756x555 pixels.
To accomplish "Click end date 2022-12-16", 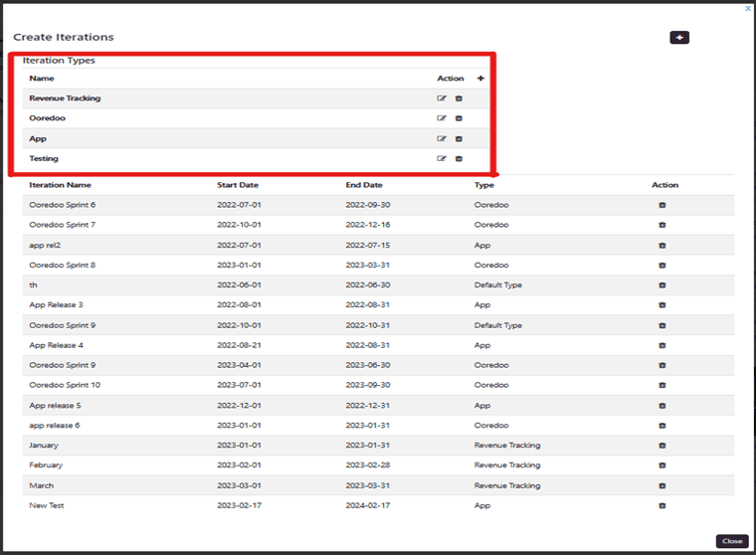I will point(368,224).
